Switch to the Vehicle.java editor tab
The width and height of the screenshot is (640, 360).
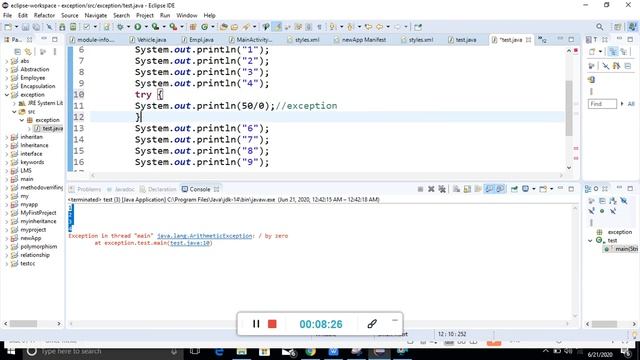pyautogui.click(x=148, y=40)
